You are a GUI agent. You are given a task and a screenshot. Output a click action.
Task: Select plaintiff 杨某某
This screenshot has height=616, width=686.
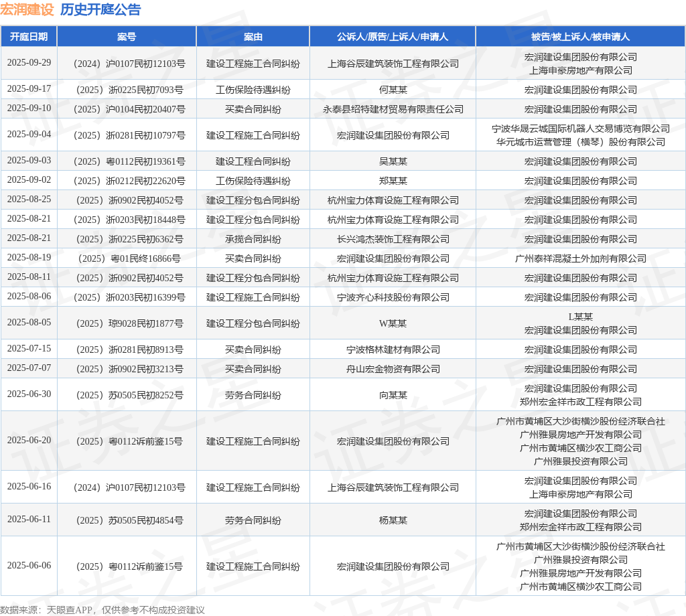click(x=393, y=521)
